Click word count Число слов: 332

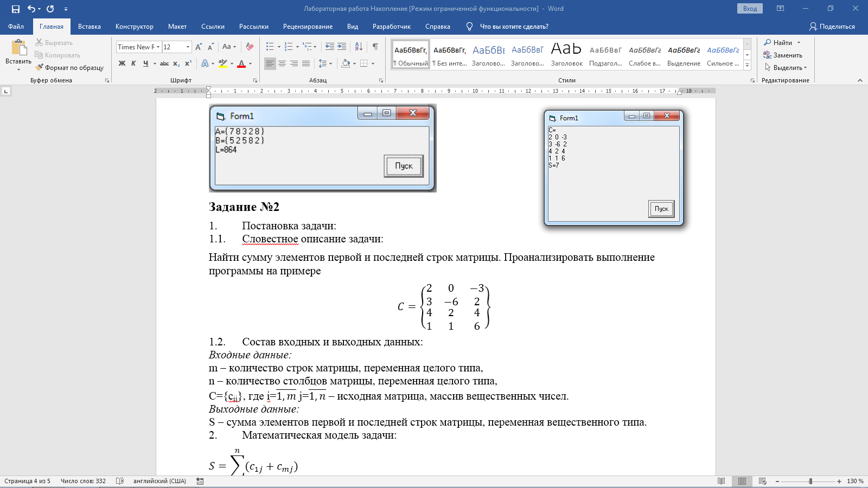pos(84,481)
